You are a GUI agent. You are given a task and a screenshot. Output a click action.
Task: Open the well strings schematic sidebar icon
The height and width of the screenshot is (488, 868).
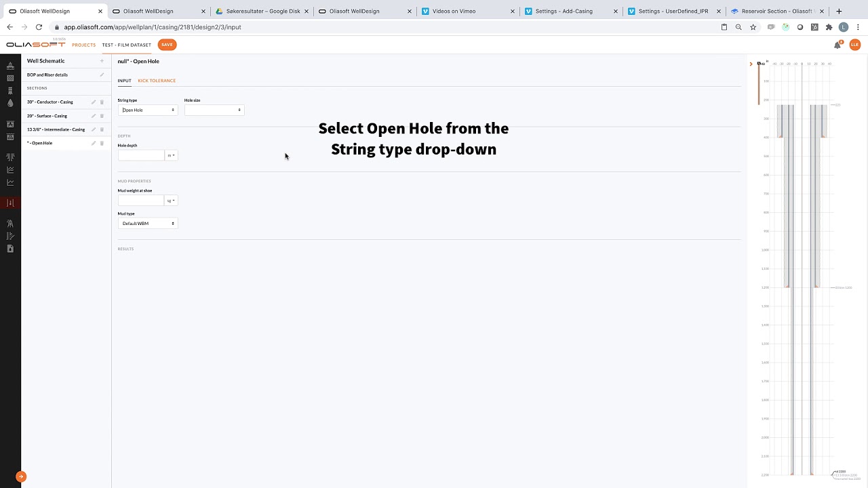(x=10, y=157)
